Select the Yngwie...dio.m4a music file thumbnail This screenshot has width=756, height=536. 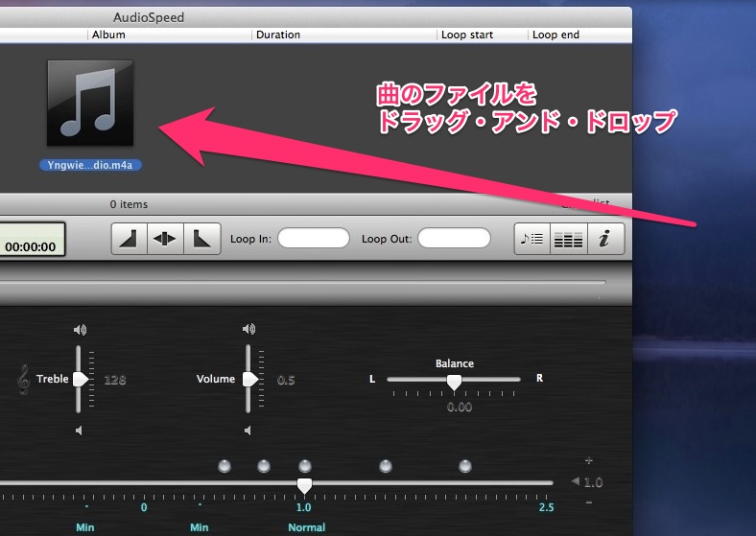point(90,103)
